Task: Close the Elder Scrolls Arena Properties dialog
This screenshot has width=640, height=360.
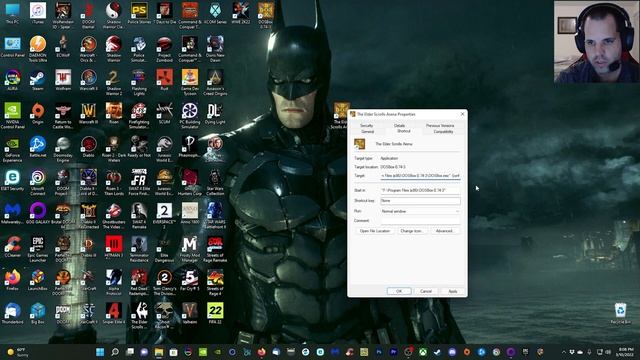Action: tap(462, 114)
